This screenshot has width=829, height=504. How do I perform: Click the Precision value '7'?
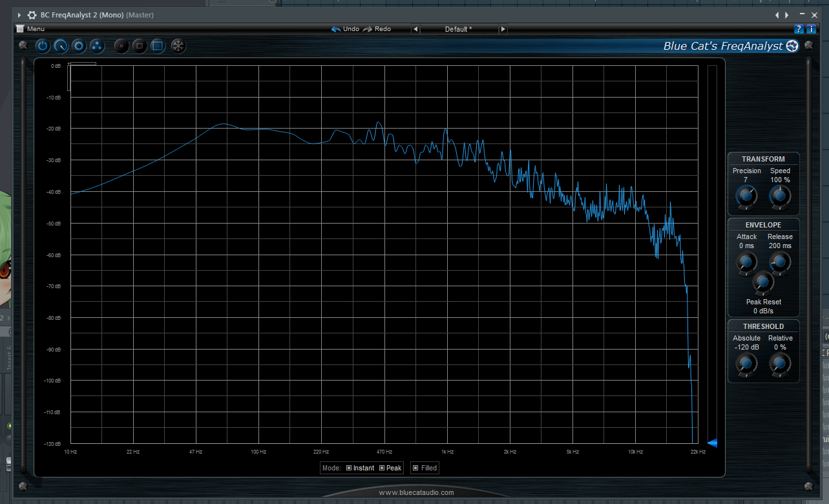(746, 180)
